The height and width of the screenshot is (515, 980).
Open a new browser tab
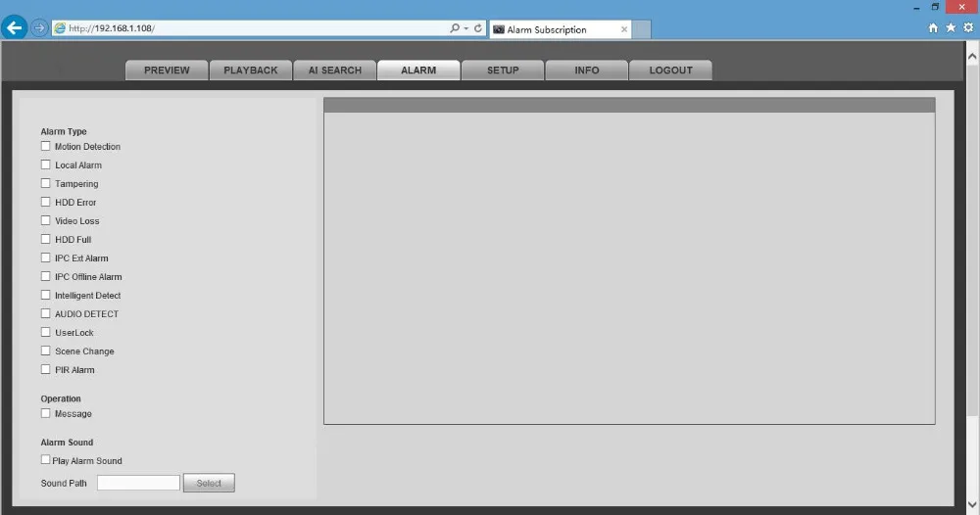coord(641,29)
